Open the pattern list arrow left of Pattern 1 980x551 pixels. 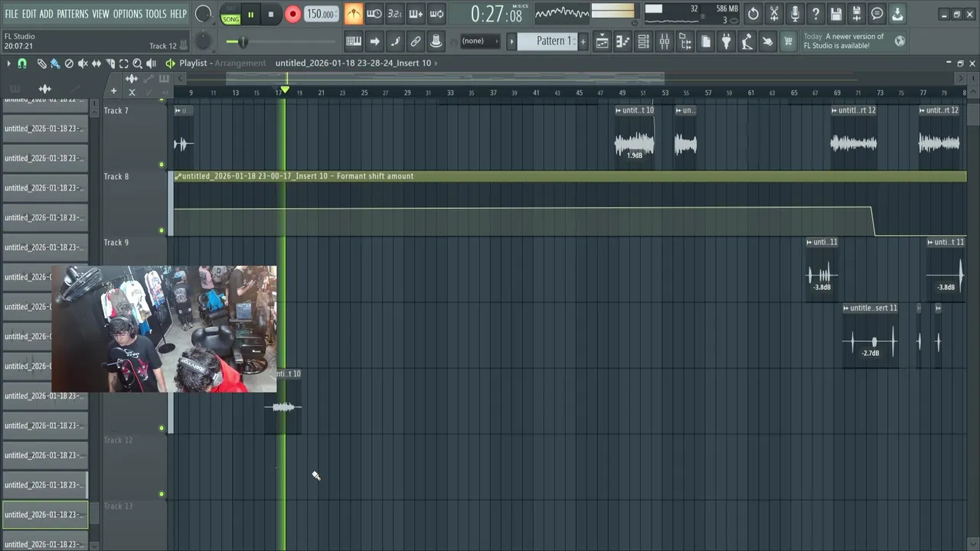pyautogui.click(x=511, y=41)
